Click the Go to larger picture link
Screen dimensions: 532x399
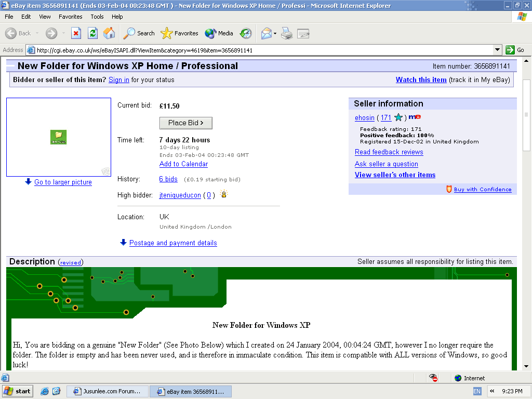[63, 182]
